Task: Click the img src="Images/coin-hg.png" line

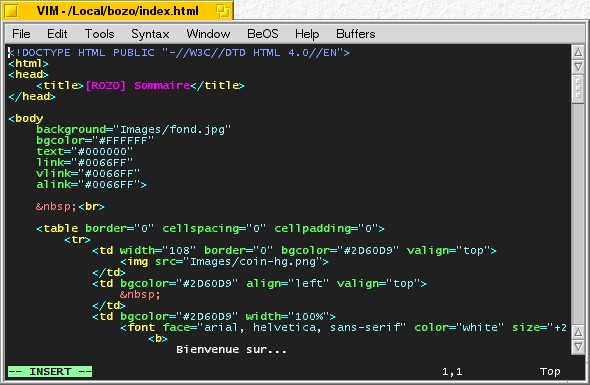Action: click(224, 261)
